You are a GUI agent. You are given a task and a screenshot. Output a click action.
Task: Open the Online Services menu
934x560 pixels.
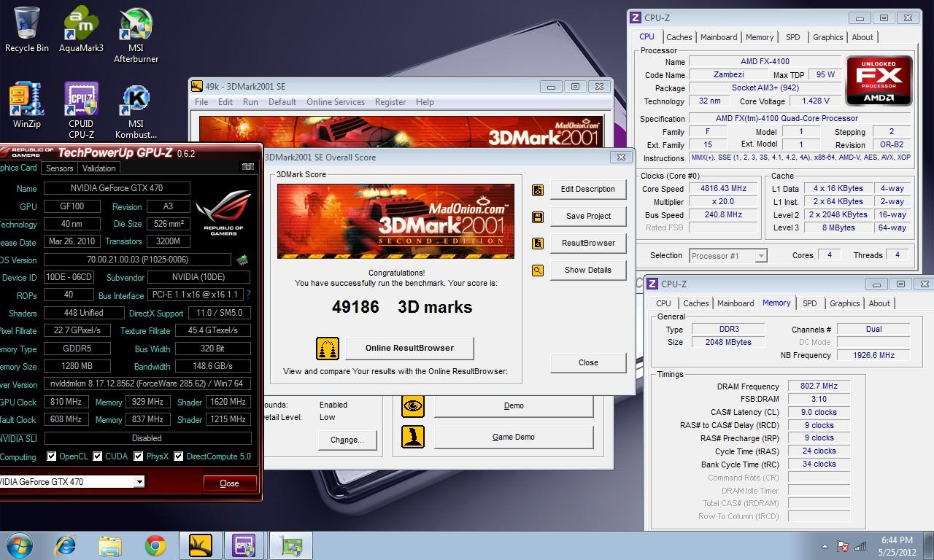335,102
